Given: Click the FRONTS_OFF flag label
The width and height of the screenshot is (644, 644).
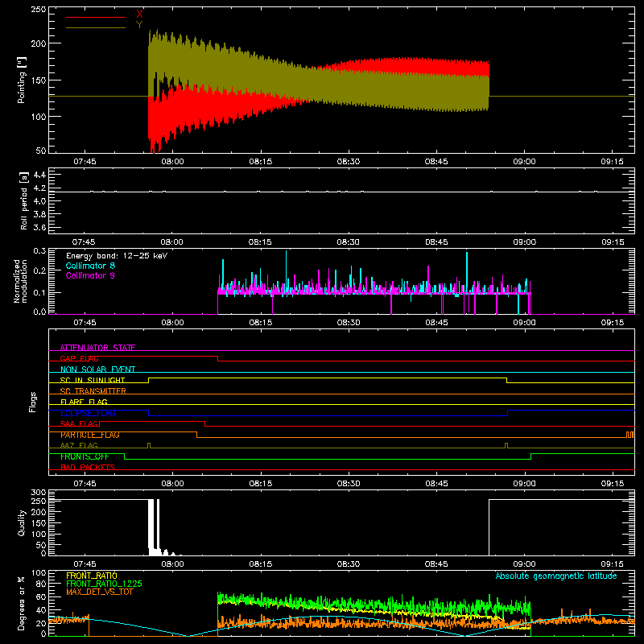Looking at the screenshot, I should (85, 456).
